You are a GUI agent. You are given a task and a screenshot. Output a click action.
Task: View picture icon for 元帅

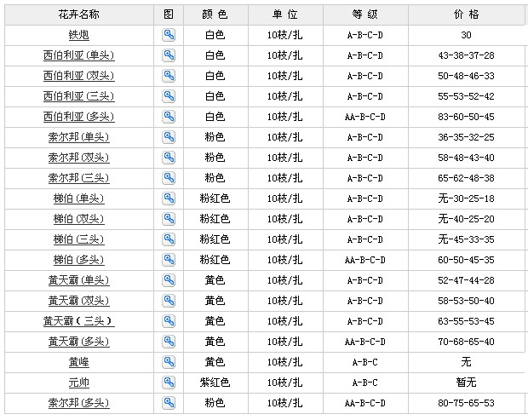tap(169, 383)
